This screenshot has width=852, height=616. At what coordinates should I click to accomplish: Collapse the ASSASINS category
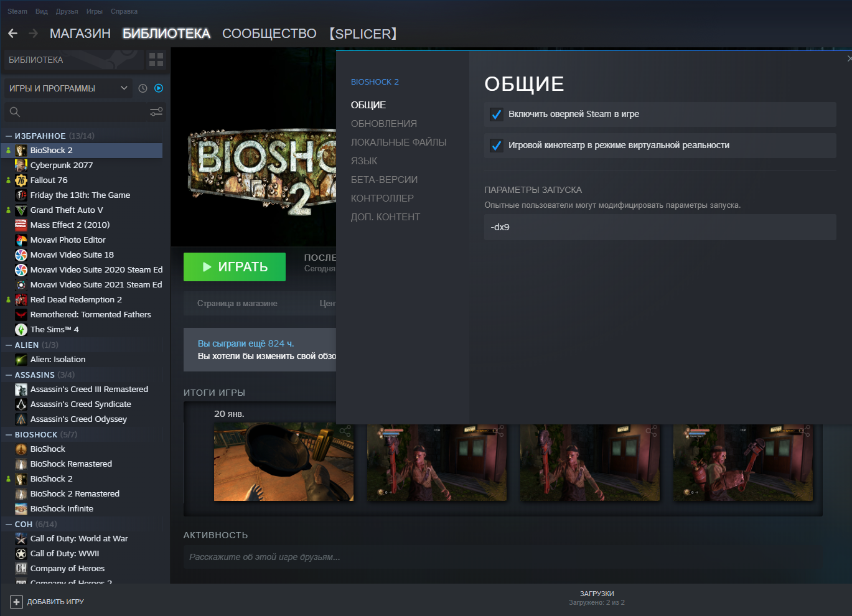9,375
